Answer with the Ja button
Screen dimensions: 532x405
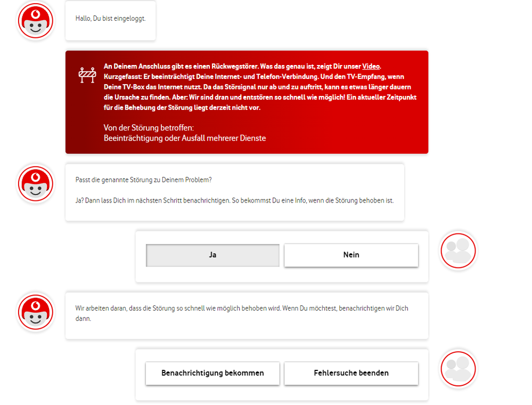coord(212,255)
